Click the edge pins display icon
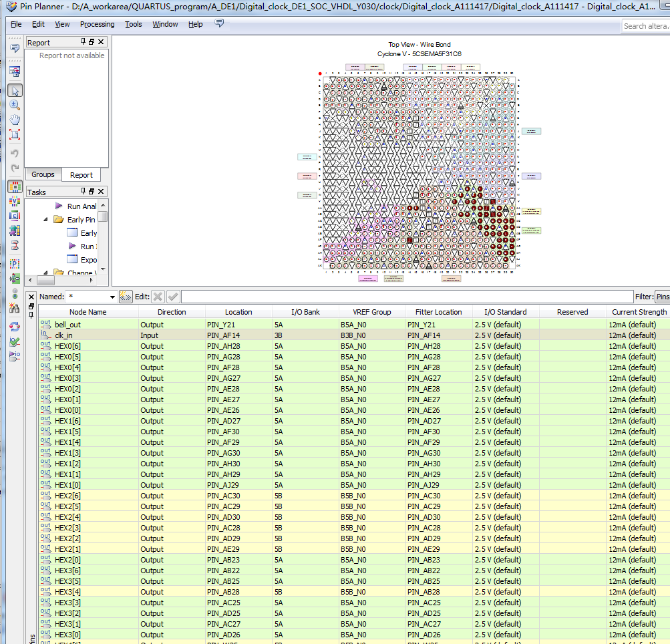 tap(15, 216)
